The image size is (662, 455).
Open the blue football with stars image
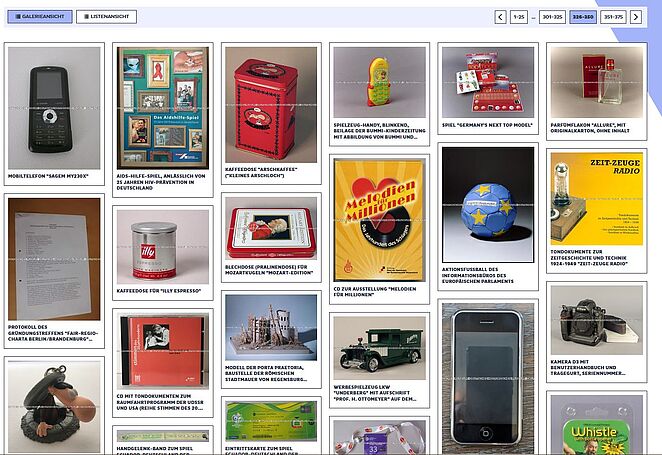click(488, 205)
